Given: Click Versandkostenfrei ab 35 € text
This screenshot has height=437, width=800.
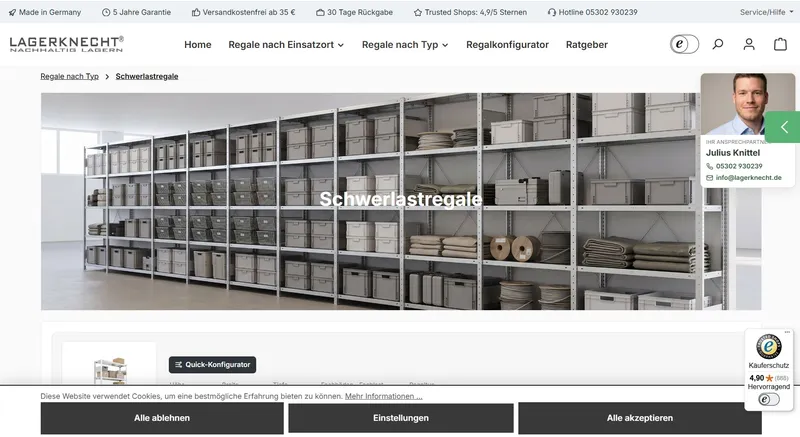Looking at the screenshot, I should point(249,12).
